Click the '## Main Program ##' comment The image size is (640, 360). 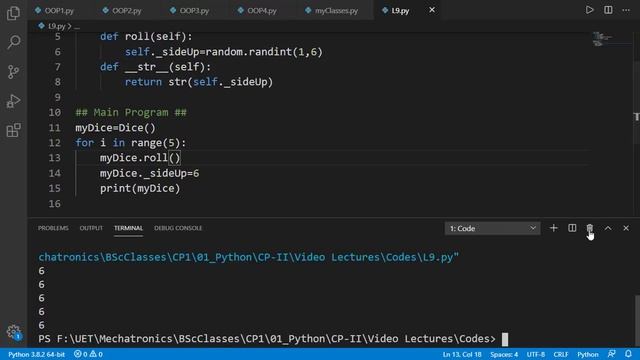tap(131, 112)
